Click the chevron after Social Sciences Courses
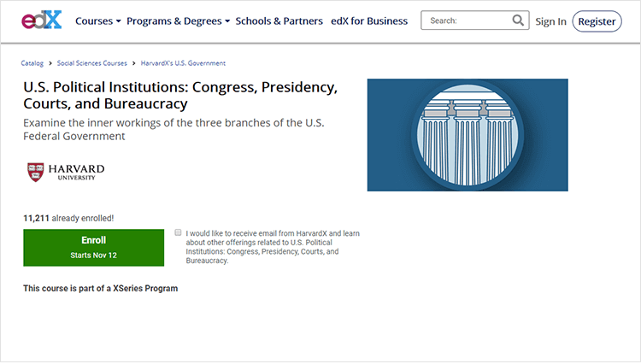This screenshot has height=364, width=641. (133, 63)
